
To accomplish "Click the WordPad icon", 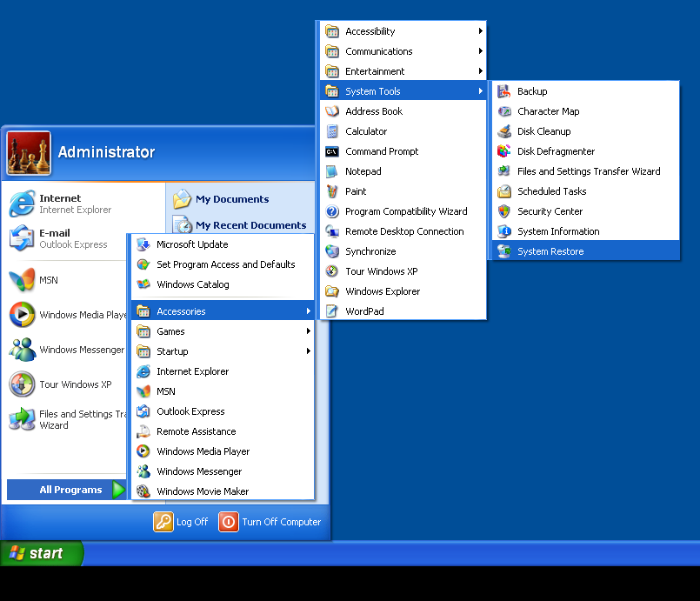I will pyautogui.click(x=332, y=311).
